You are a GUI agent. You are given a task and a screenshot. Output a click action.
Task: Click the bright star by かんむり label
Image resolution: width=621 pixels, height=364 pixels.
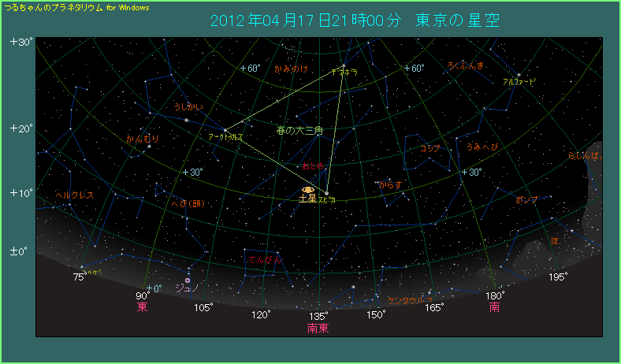[149, 146]
